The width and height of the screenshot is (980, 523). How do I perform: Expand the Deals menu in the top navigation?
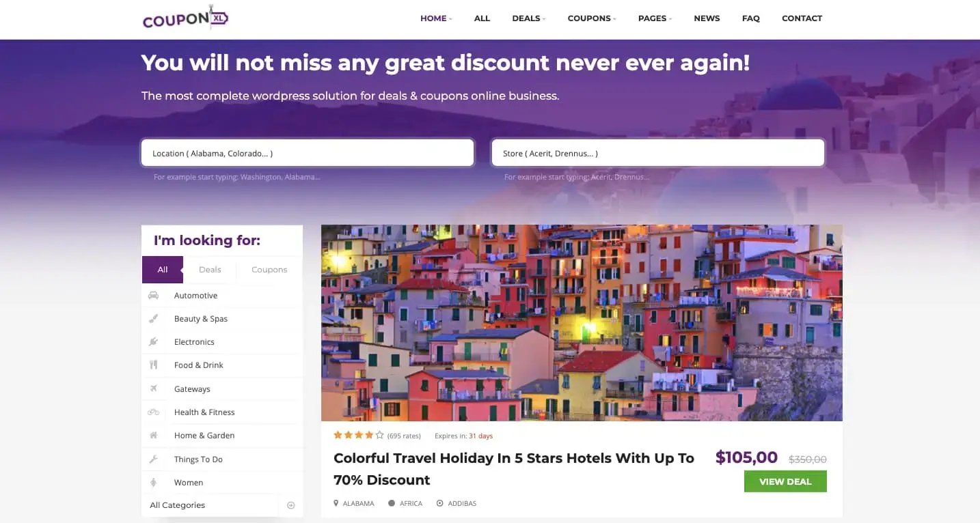click(x=528, y=18)
